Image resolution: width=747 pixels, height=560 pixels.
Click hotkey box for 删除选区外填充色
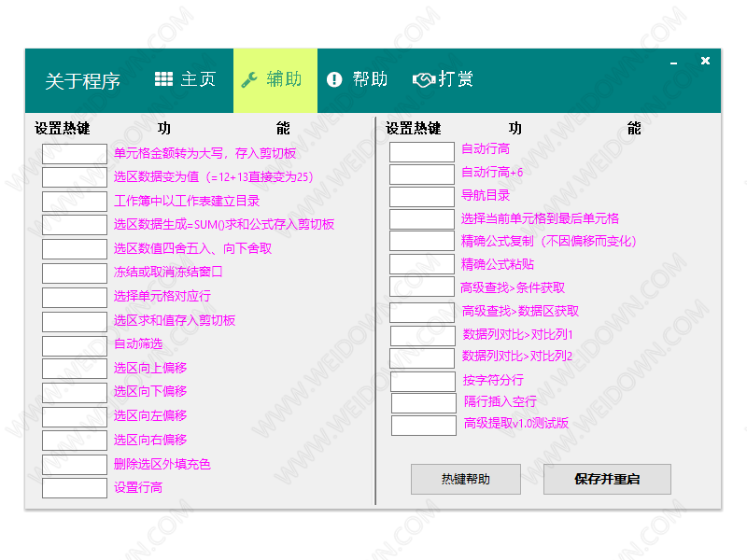click(x=75, y=465)
